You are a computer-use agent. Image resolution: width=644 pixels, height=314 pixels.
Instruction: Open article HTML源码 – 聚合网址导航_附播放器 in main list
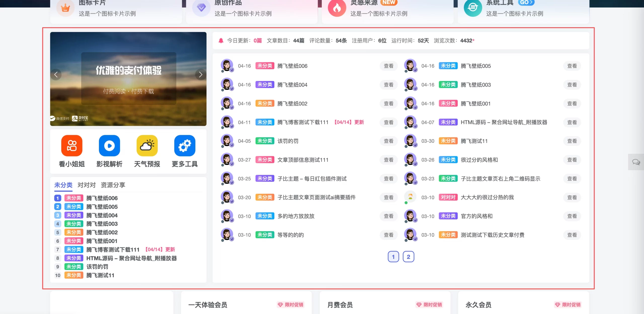[x=504, y=122]
